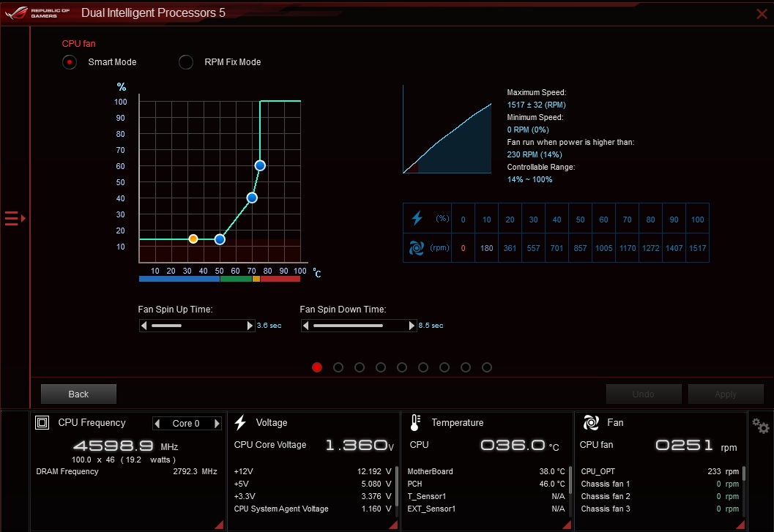
Task: Select the blue curve point at 60 percent
Action: (260, 166)
